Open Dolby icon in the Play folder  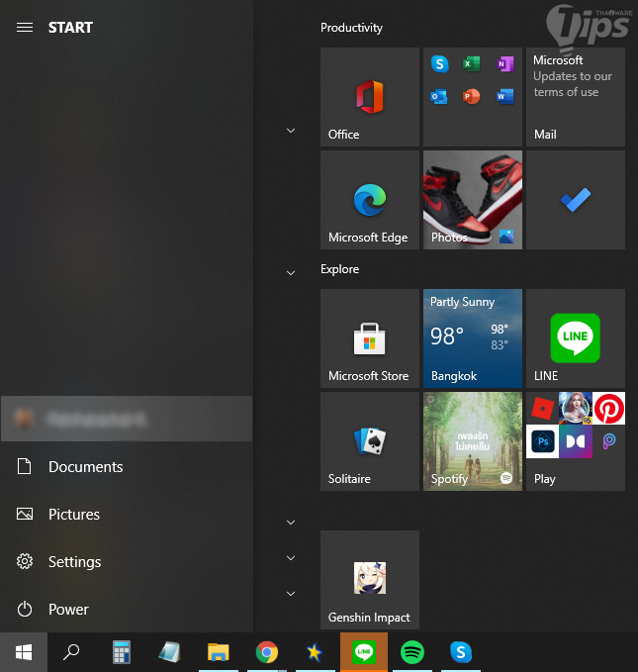(x=576, y=441)
